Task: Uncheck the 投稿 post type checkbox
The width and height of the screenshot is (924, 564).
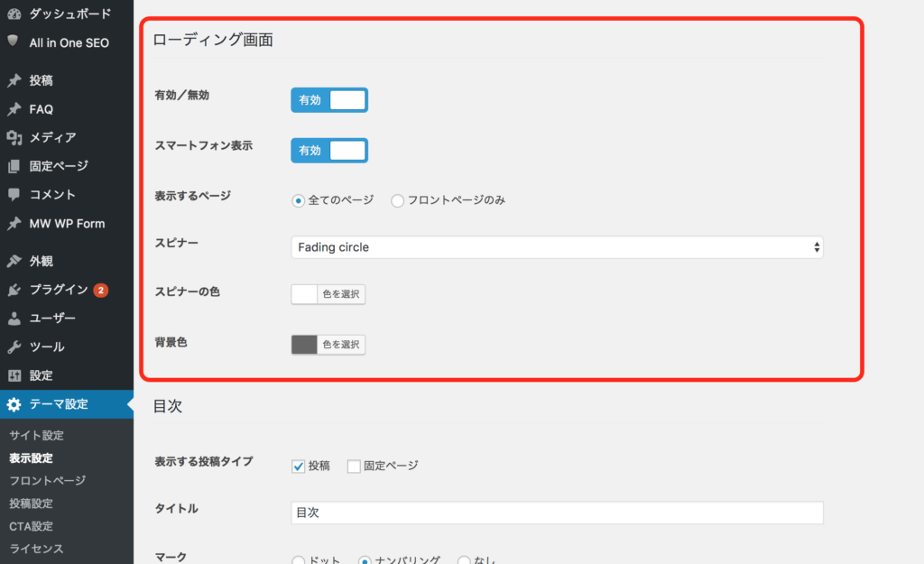Action: tap(299, 466)
